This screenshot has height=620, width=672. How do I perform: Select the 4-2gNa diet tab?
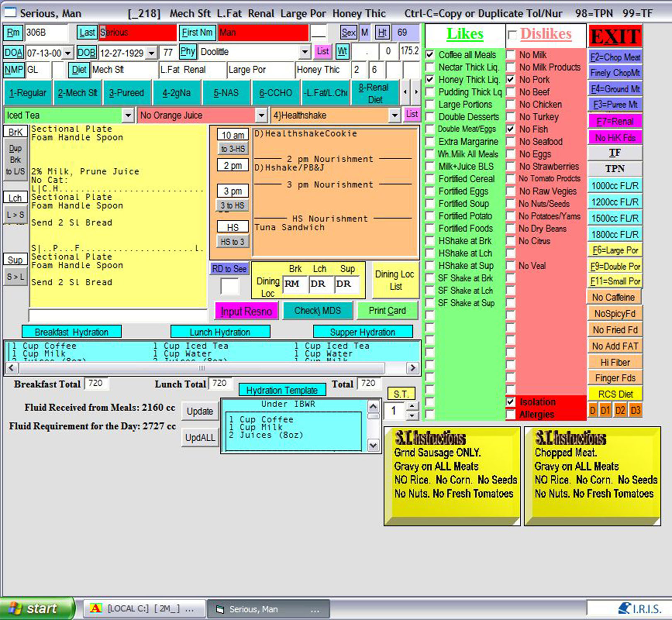coord(176,93)
